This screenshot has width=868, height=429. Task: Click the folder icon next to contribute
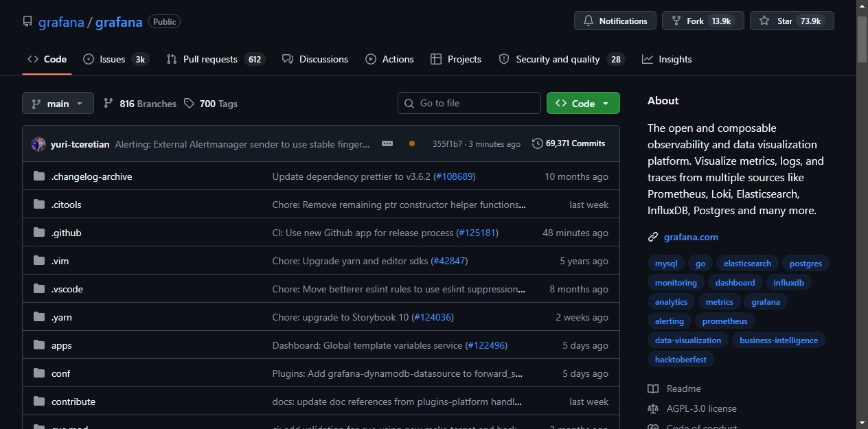pyautogui.click(x=39, y=402)
